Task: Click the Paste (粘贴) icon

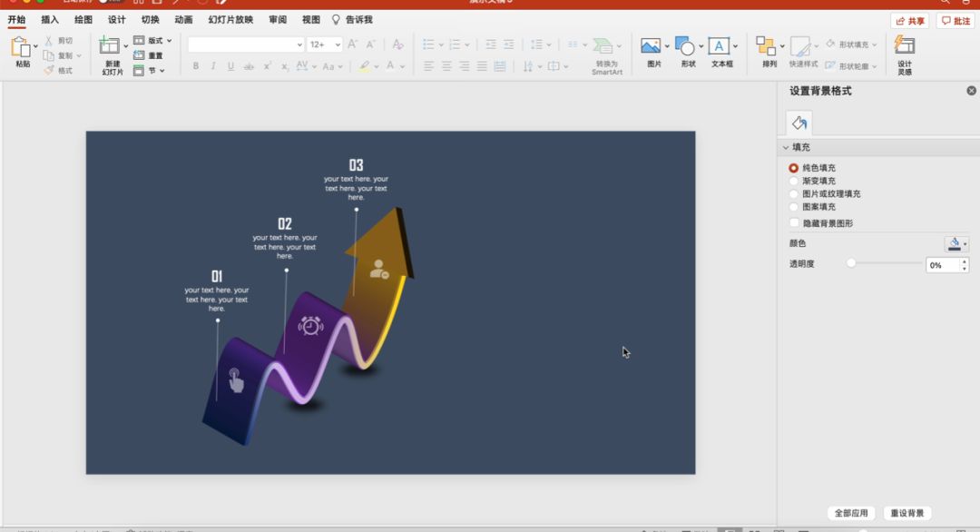Action: [21, 47]
